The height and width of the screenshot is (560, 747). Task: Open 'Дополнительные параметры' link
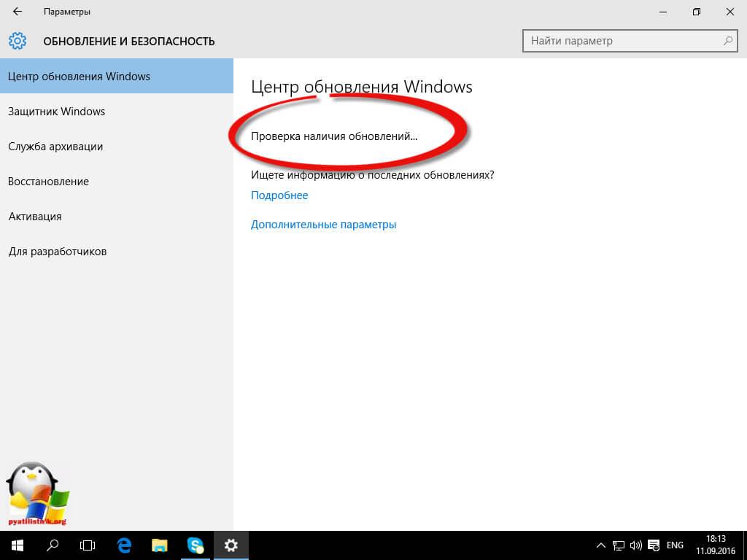pos(323,225)
